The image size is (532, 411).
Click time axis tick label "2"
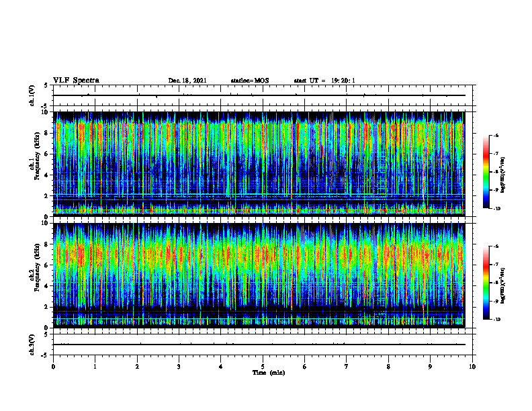point(137,367)
